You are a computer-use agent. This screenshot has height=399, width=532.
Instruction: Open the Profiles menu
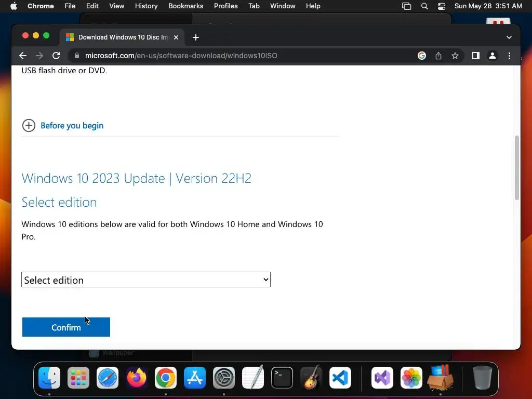point(225,6)
